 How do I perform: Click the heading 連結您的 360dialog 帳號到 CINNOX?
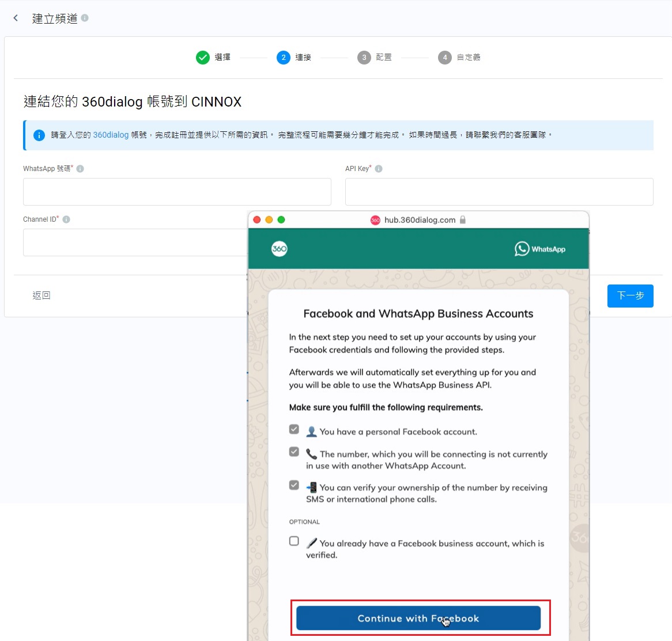tap(133, 102)
